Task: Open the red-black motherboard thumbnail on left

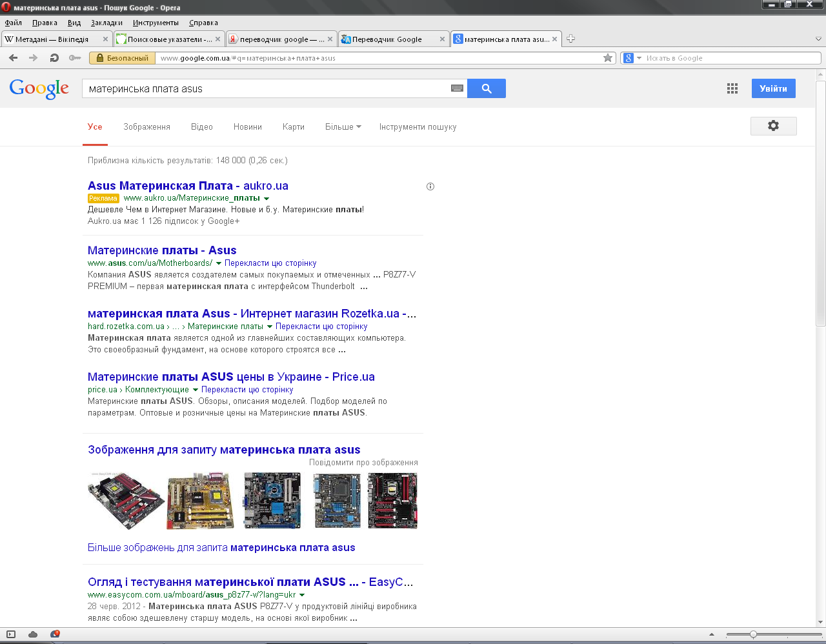Action: point(126,501)
